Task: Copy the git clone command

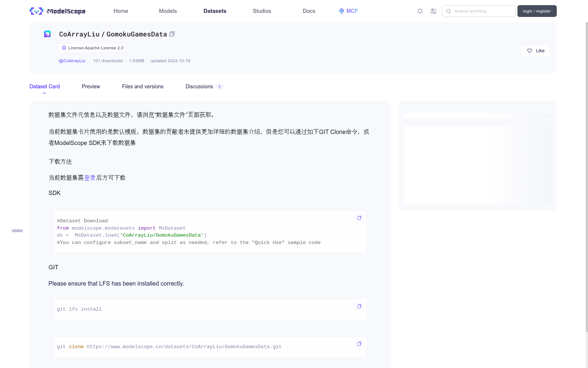Action: pos(359,344)
